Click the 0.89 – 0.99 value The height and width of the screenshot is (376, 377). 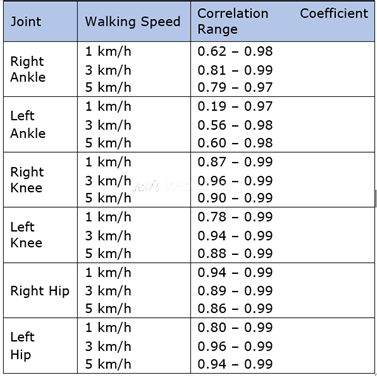click(x=235, y=291)
